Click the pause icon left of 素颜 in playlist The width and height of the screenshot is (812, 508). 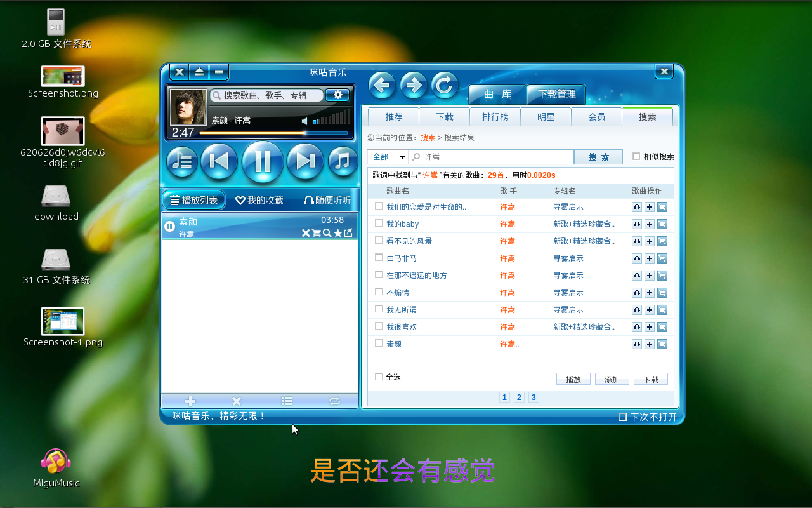(170, 227)
